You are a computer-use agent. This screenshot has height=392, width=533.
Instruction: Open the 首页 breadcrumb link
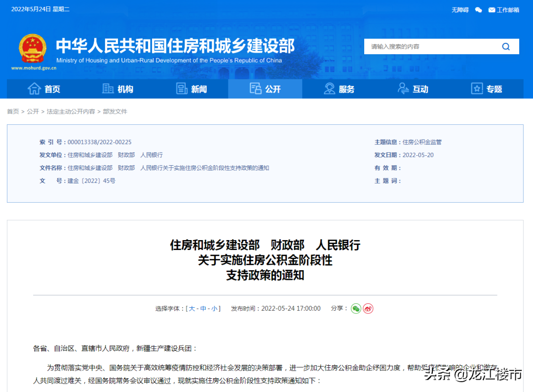pyautogui.click(x=13, y=111)
